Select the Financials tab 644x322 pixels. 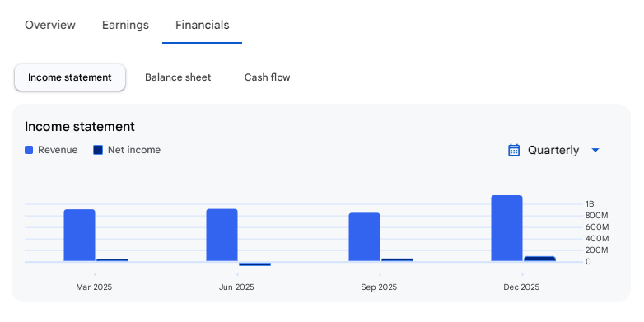click(x=202, y=25)
